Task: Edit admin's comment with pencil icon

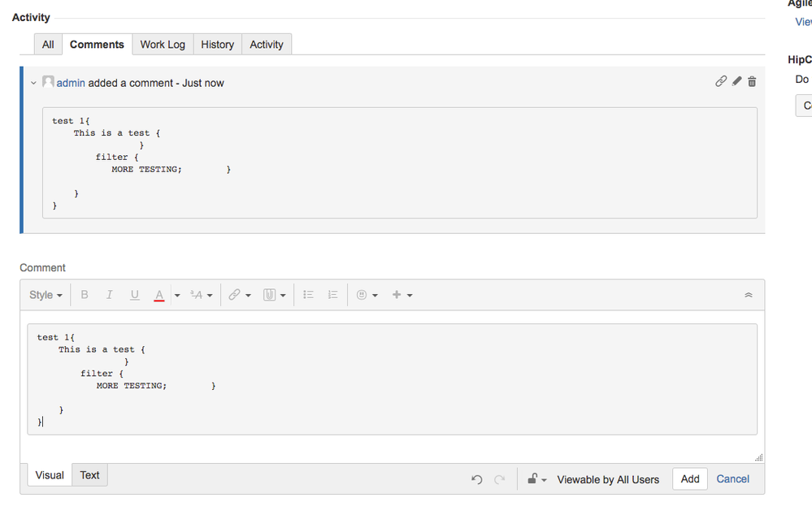Action: click(736, 81)
